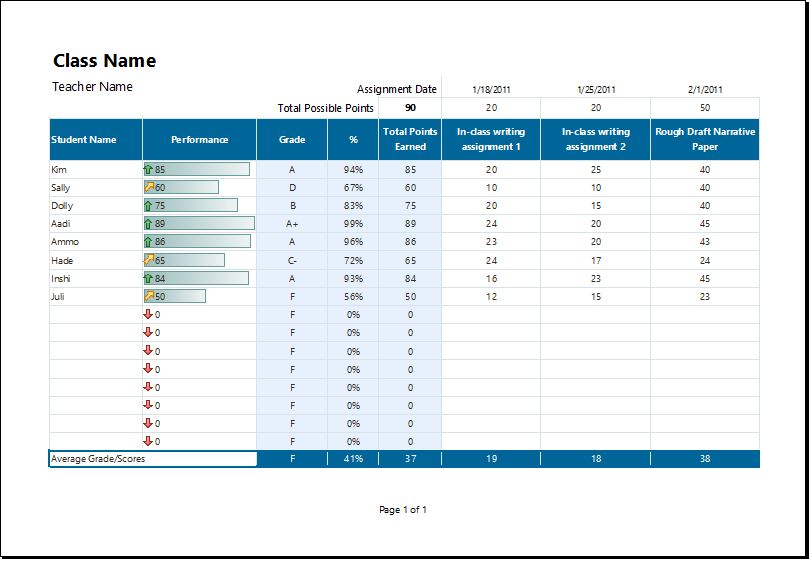Click the Total Points Earned column header
Viewport: 809px width, 561px height.
[x=410, y=139]
